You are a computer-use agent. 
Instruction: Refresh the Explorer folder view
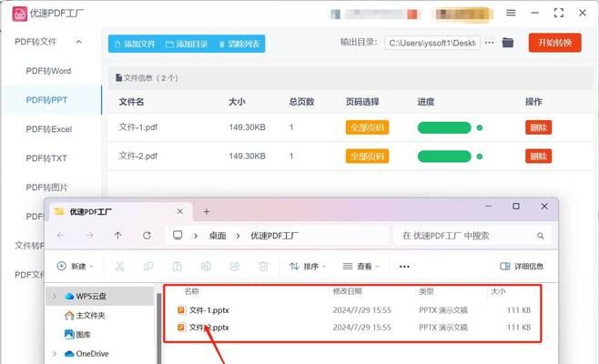pos(147,236)
